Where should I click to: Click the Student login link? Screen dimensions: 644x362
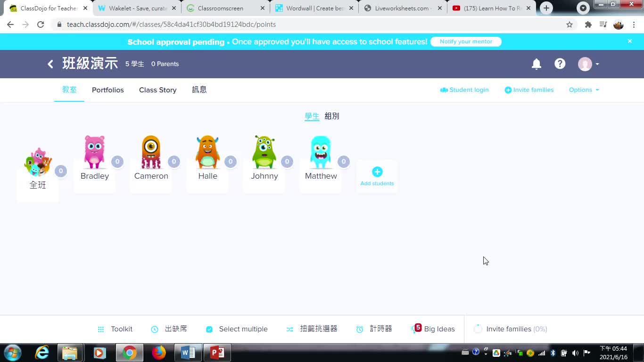point(464,90)
